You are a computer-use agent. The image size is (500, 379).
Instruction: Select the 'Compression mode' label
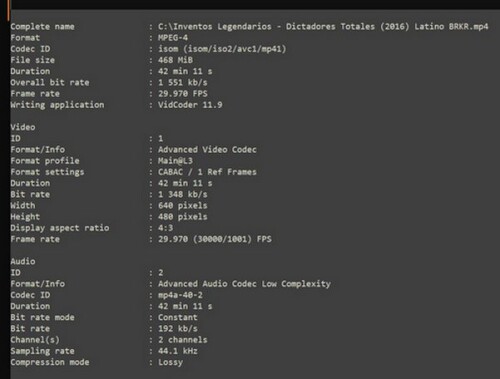point(50,362)
